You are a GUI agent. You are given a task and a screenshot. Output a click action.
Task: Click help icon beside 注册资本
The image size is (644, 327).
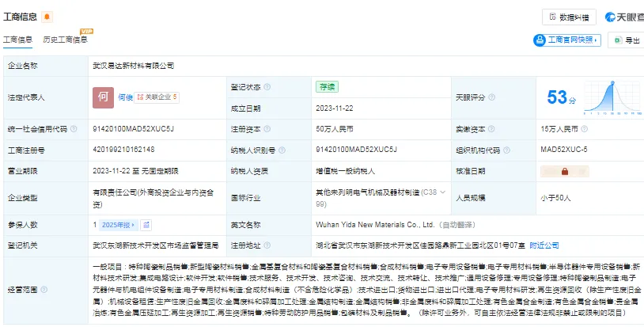267,129
